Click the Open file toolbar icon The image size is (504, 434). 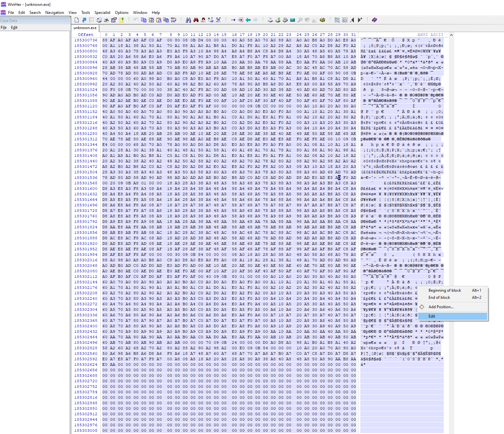coord(84,20)
